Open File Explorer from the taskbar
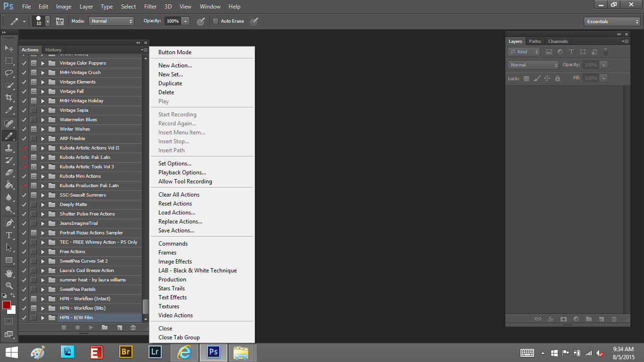 (241, 352)
